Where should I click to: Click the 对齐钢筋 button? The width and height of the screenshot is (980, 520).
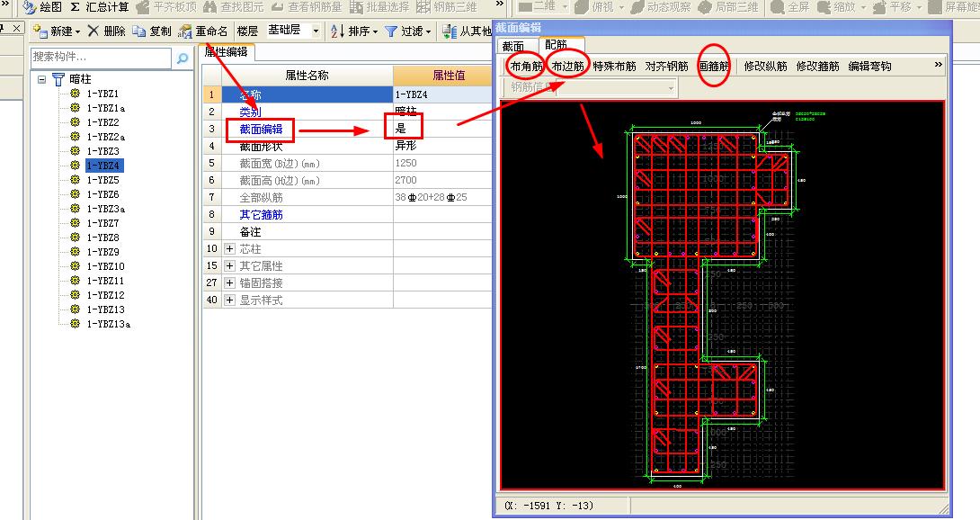667,66
